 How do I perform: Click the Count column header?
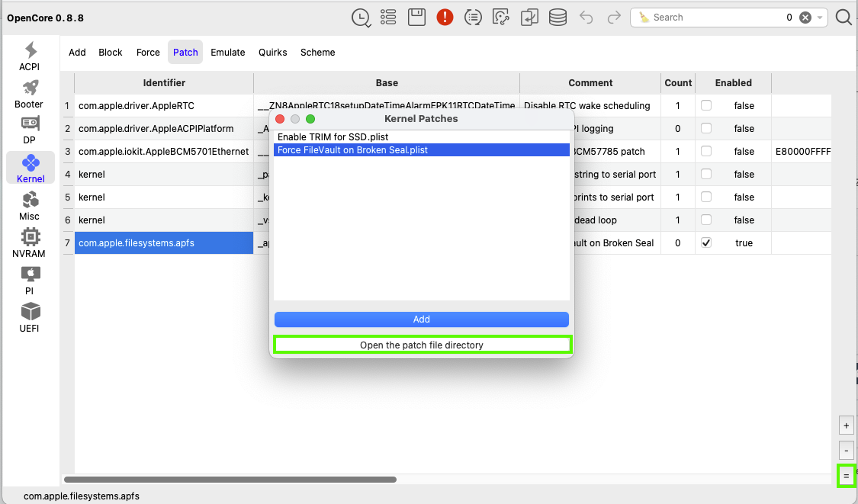click(x=678, y=82)
